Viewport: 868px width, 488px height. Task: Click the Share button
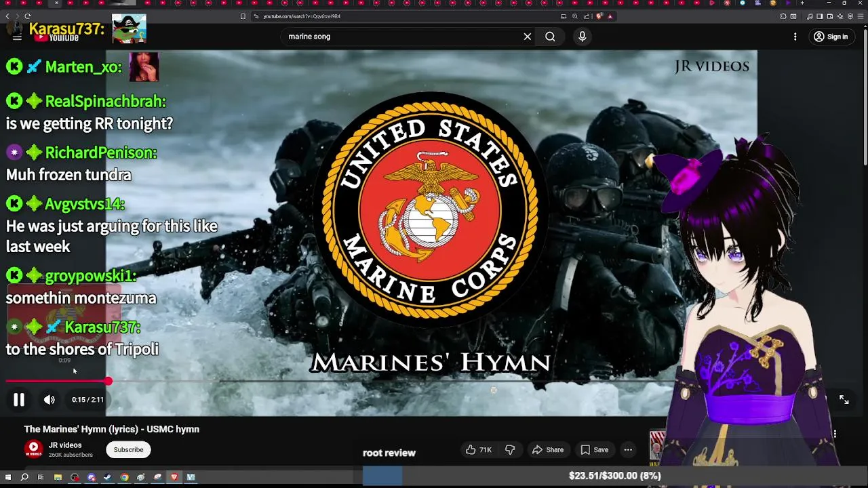click(x=548, y=449)
